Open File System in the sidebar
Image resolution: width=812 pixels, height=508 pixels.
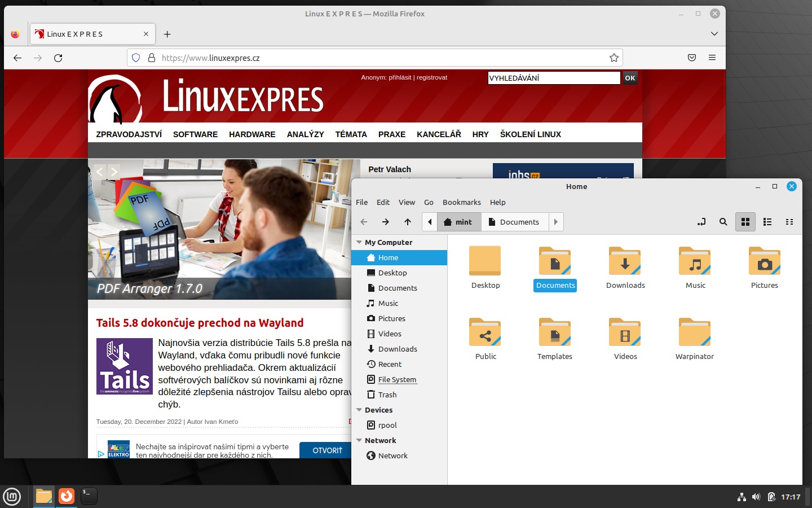(x=399, y=379)
